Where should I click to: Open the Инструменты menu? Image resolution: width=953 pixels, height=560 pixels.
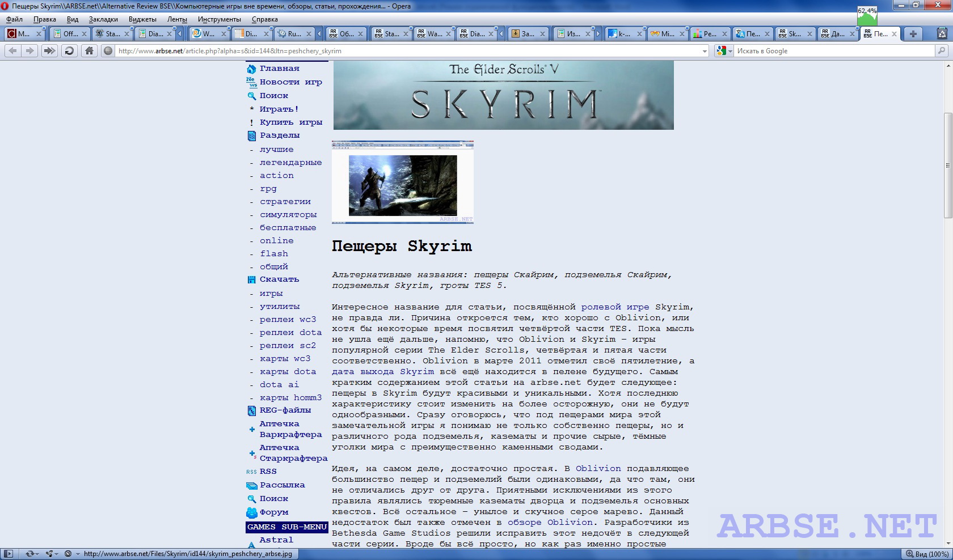click(x=220, y=19)
